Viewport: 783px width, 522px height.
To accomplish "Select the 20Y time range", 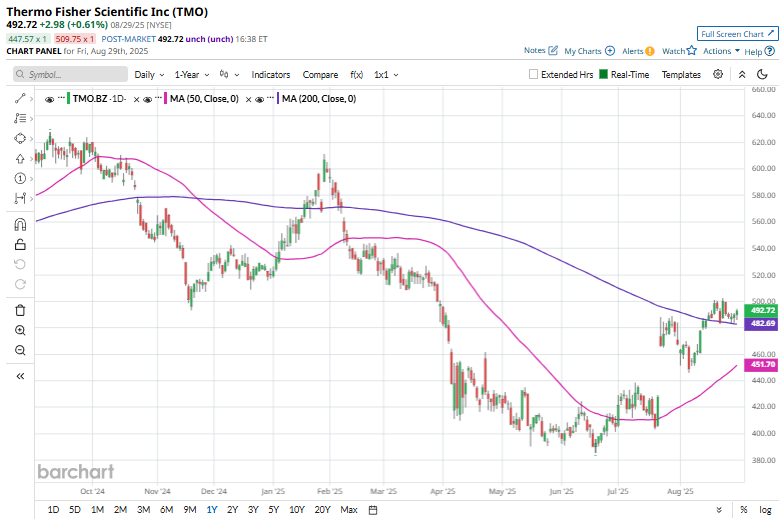I will (323, 510).
